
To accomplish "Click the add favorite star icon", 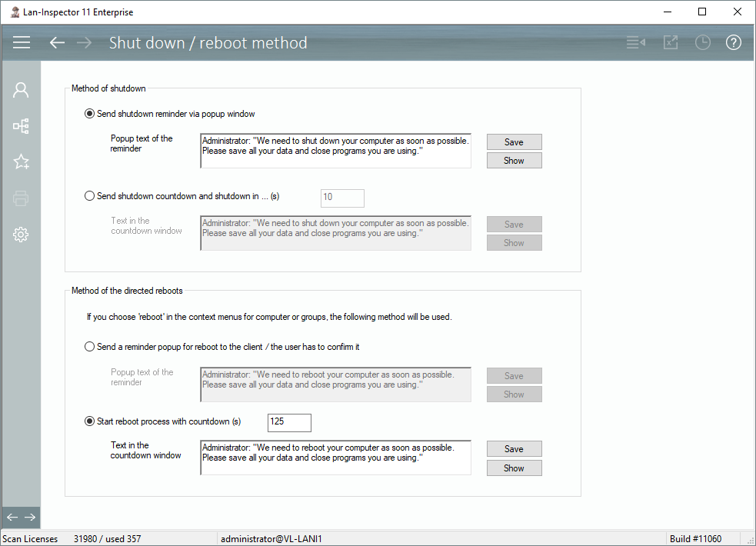I will 21,162.
